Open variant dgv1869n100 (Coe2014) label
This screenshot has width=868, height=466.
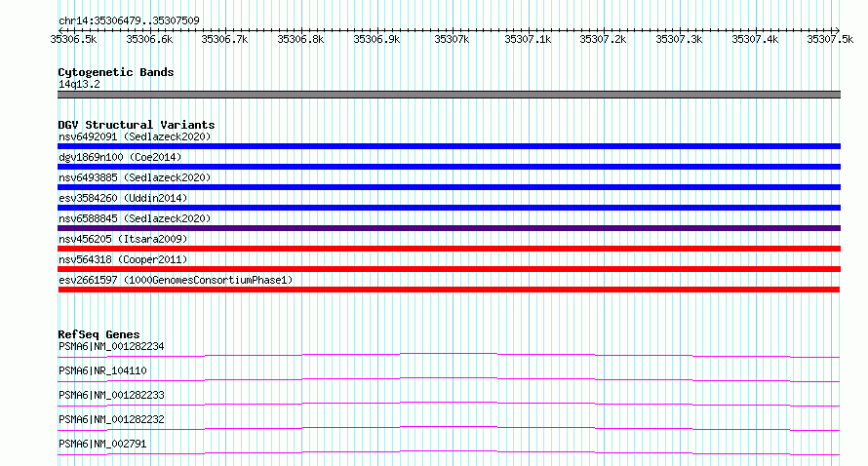pyautogui.click(x=120, y=157)
